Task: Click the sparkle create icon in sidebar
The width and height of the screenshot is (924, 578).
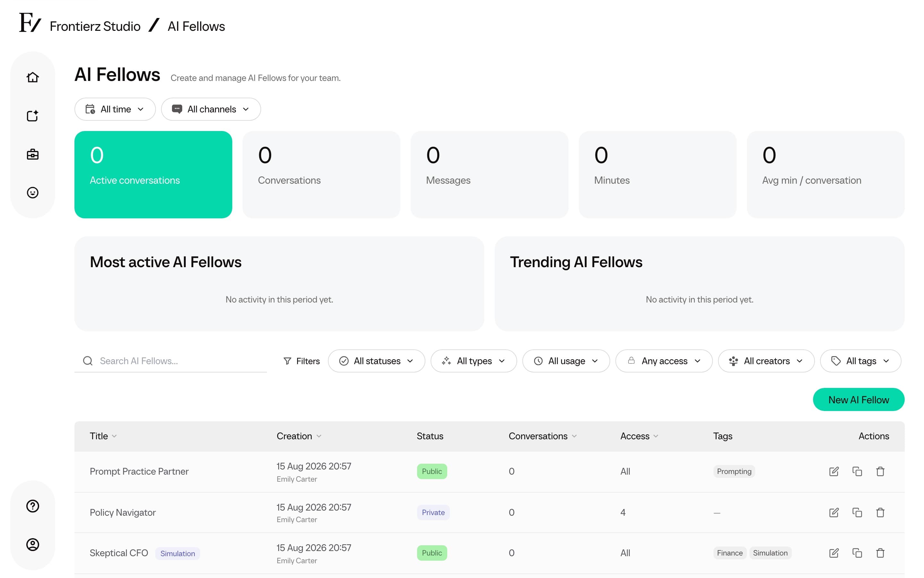Action: pos(32,116)
